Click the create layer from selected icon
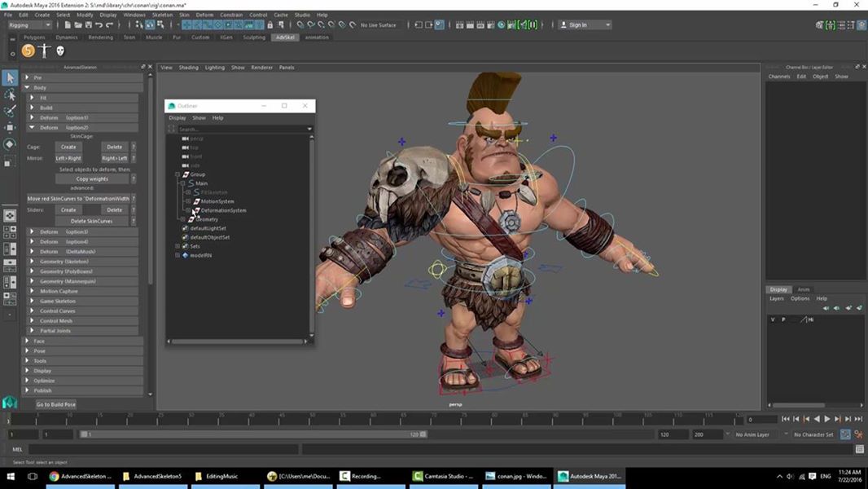The height and width of the screenshot is (489, 868). pos(860,308)
